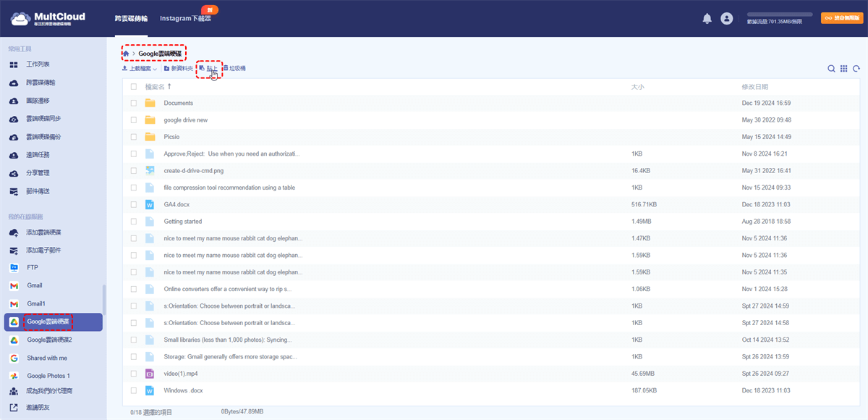868x420 pixels.
Task: Check the Windows .docx checkbox
Action: [x=134, y=390]
